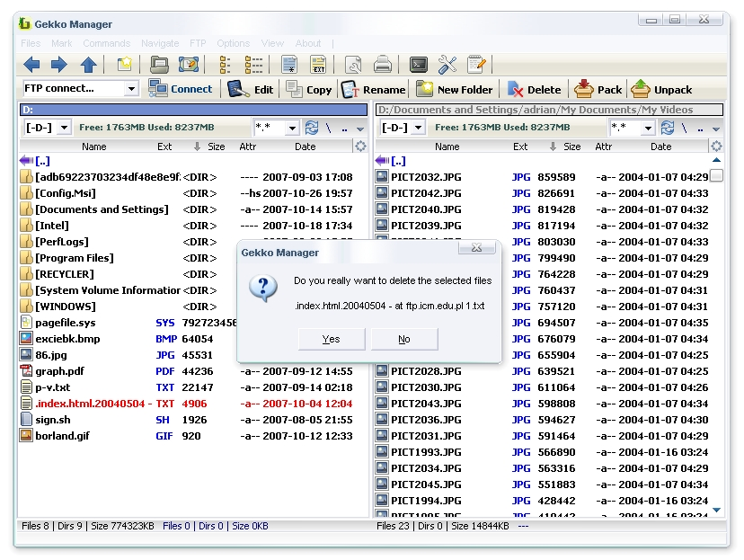Sort left panel by Name column
This screenshot has width=744, height=560.
tap(94, 147)
